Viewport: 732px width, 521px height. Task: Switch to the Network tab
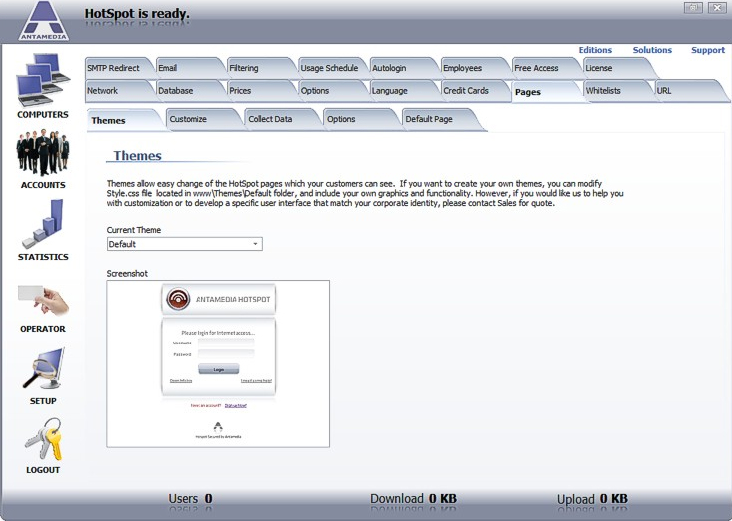pos(118,91)
